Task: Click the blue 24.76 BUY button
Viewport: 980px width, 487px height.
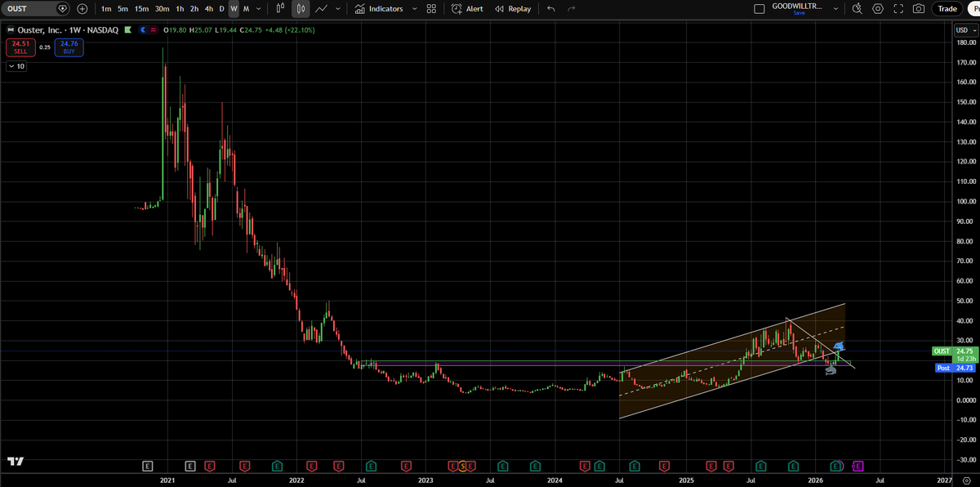Action: pos(69,47)
